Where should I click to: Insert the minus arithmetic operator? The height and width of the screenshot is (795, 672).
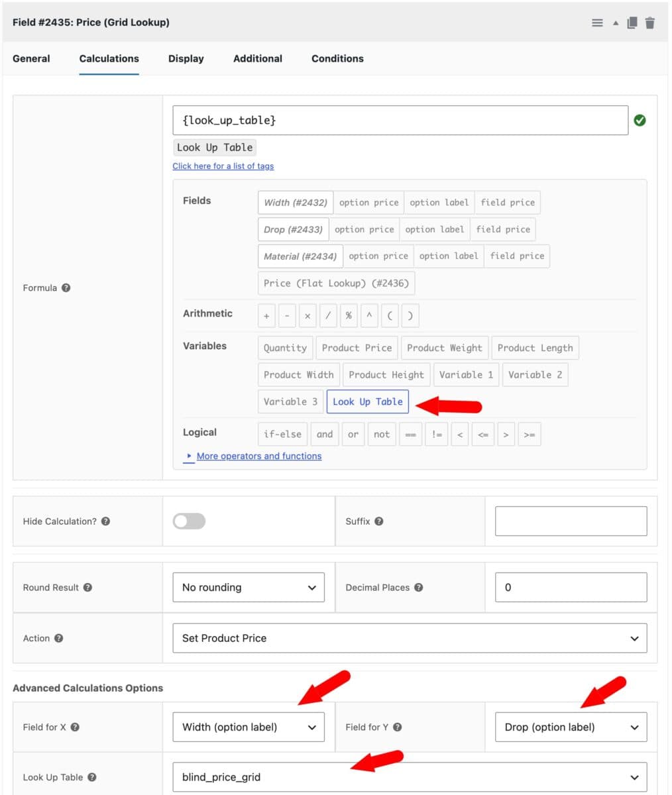pyautogui.click(x=287, y=316)
